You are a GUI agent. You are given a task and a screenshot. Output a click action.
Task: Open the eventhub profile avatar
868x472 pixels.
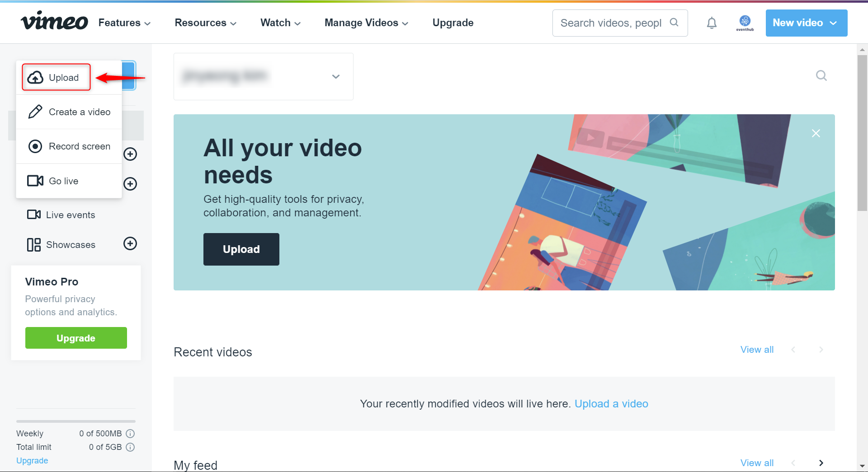pyautogui.click(x=745, y=23)
